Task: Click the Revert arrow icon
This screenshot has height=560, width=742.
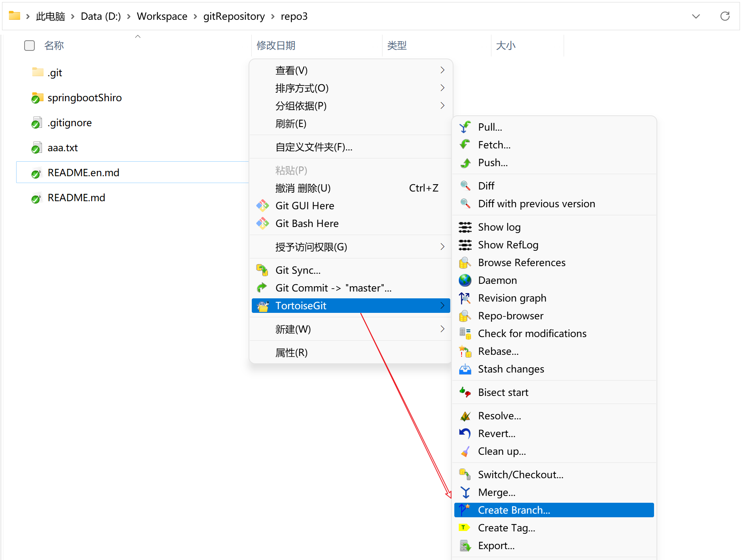Action: coord(465,434)
